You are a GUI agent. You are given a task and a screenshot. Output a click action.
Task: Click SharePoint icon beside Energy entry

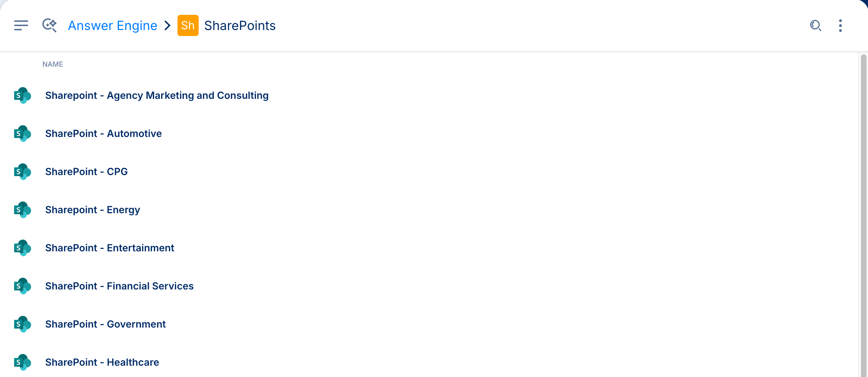pos(23,210)
